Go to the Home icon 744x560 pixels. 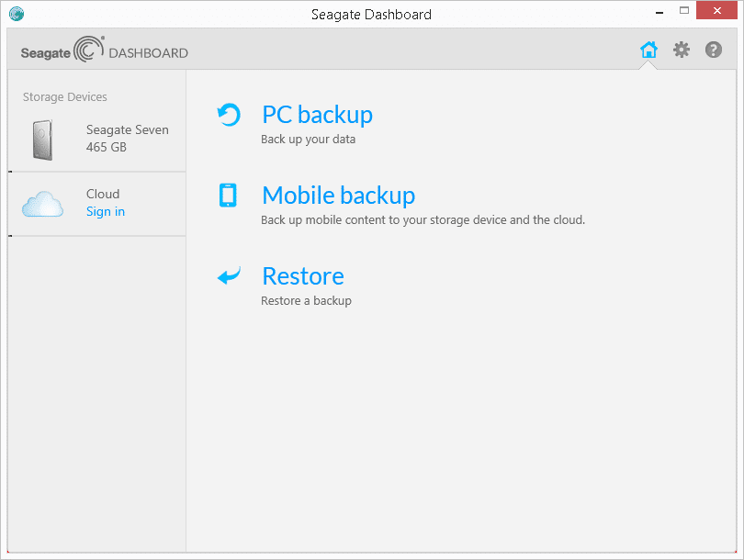[648, 50]
